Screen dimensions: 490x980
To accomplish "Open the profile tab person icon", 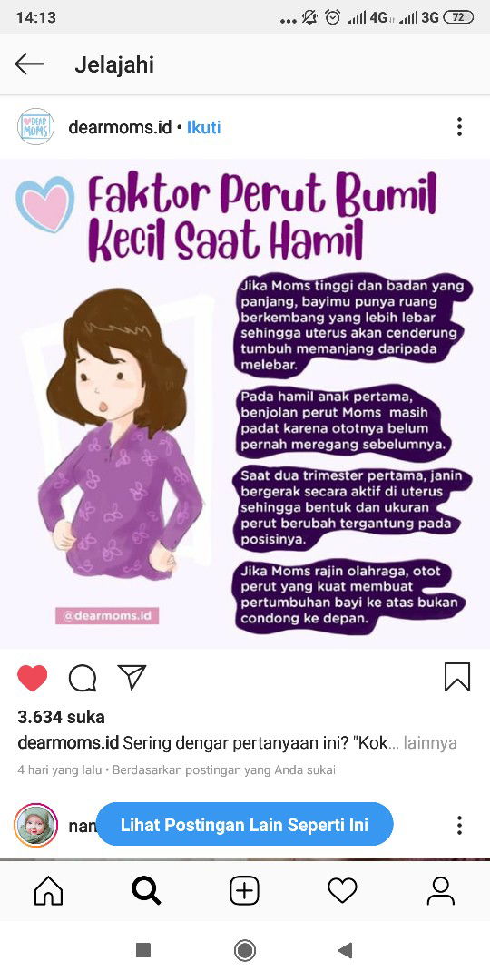I will tap(441, 891).
